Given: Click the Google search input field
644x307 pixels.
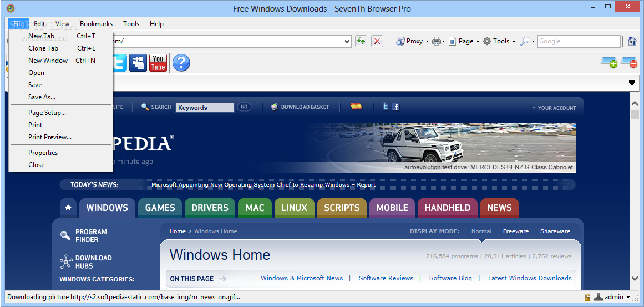Looking at the screenshot, I should (x=579, y=41).
